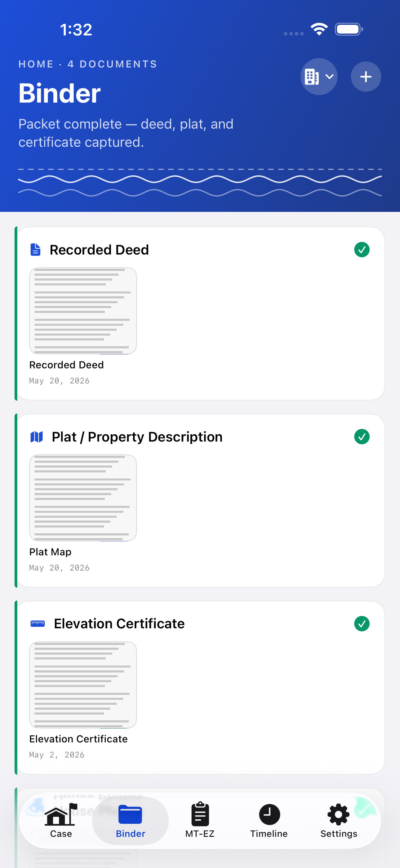Screen dimensions: 400x868
Task: Switch to the Case tab
Action: click(x=61, y=820)
